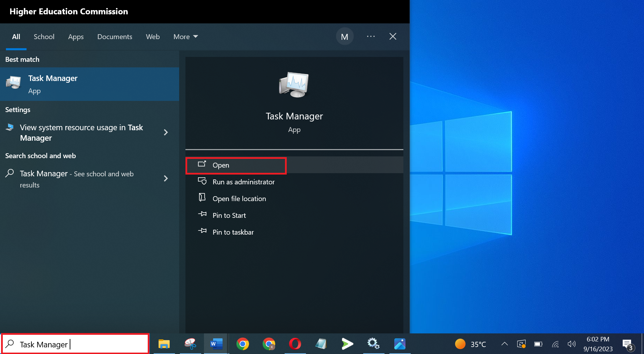Open the notification center icon
644x354 pixels.
(x=627, y=344)
